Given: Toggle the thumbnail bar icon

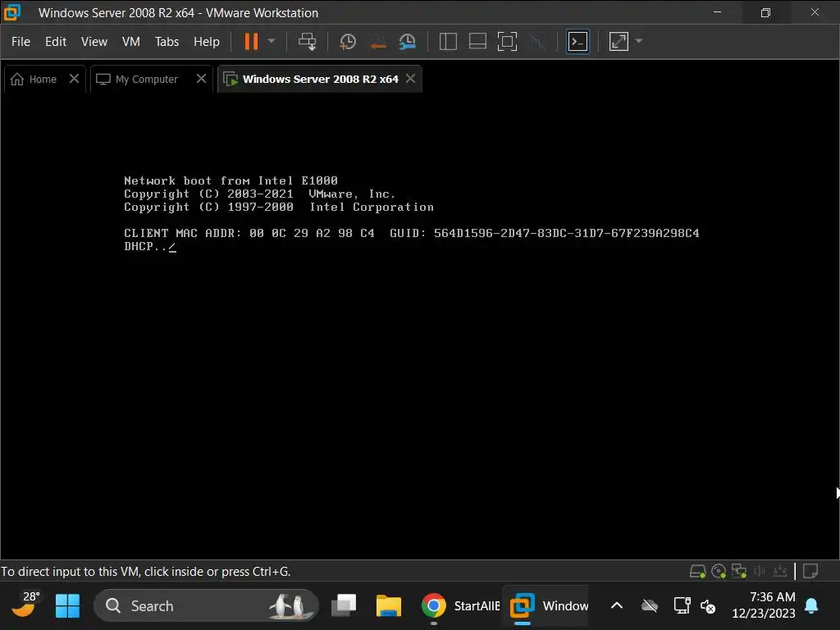Looking at the screenshot, I should [477, 41].
